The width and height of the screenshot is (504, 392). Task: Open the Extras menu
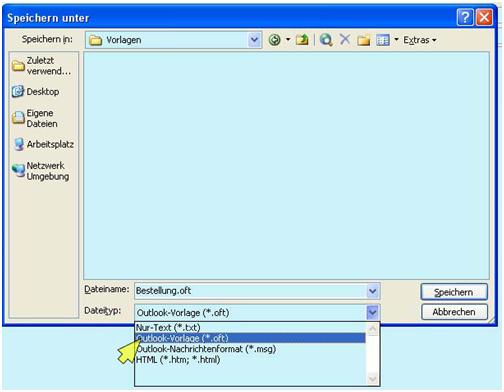click(420, 40)
